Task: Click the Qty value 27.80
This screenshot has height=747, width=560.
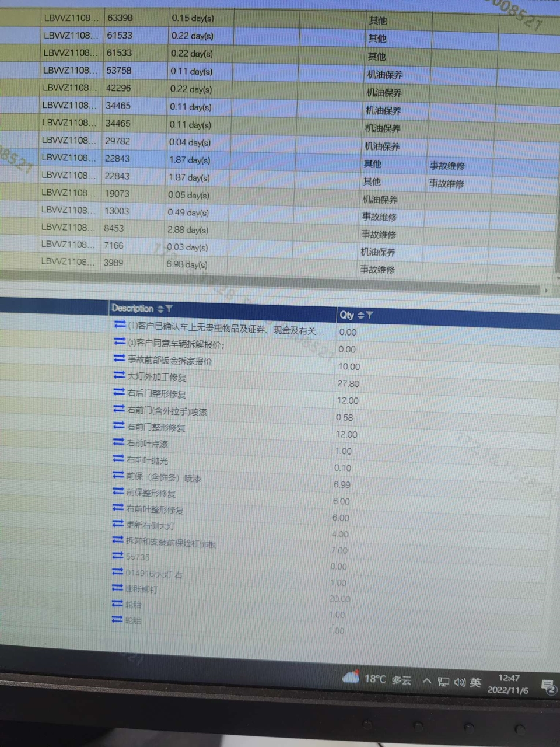Action: click(x=348, y=383)
